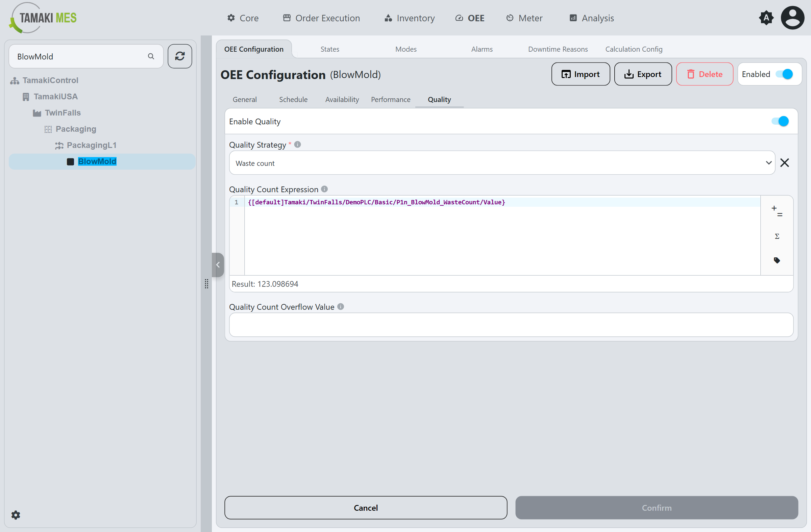Click the Result: 123.098694 text
811x532 pixels.
pos(265,284)
